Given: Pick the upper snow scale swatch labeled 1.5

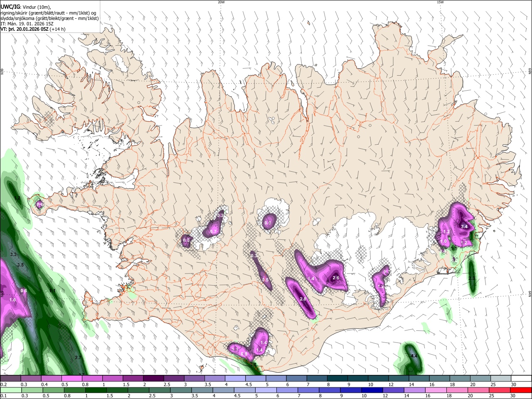Looking at the screenshot, I should 133,379.
